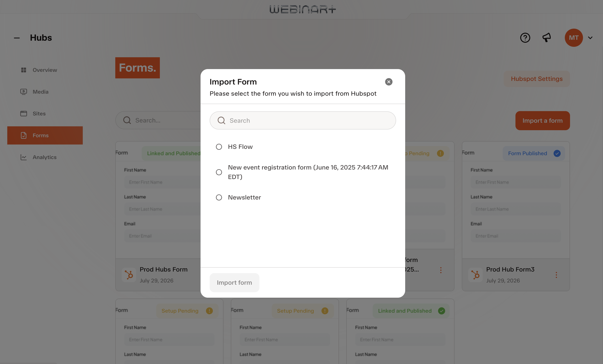The height and width of the screenshot is (364, 603).
Task: Click the WEBINAR+ logo
Action: point(303,9)
